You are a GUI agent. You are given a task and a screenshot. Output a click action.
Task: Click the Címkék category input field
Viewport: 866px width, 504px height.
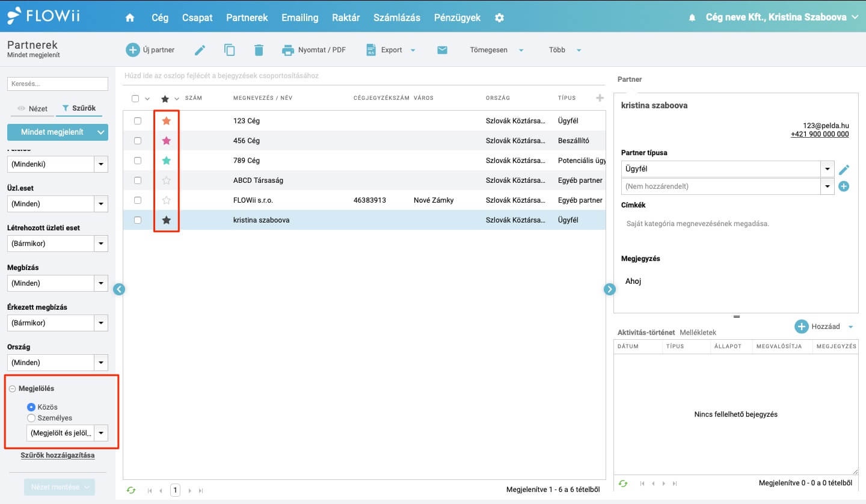coord(736,224)
